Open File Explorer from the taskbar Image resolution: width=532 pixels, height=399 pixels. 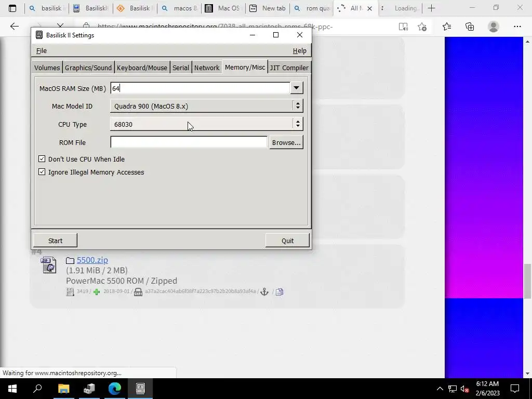(63, 389)
